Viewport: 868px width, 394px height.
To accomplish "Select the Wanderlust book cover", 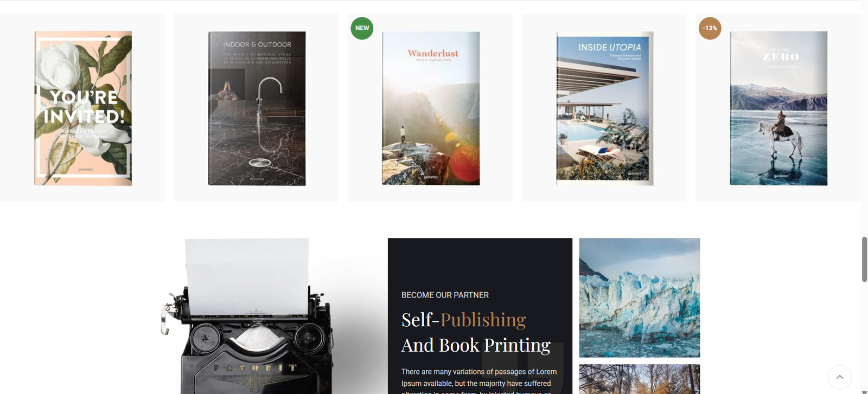I will pos(431,108).
